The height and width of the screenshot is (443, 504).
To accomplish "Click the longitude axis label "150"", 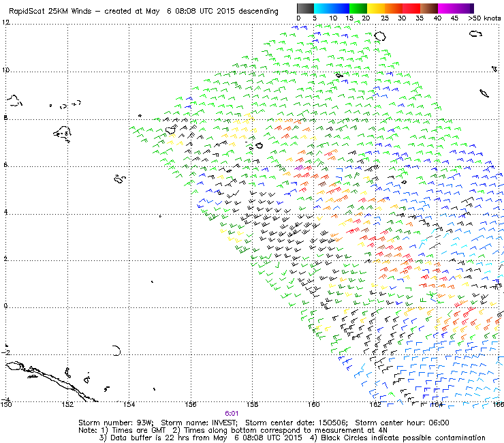I will [6, 405].
